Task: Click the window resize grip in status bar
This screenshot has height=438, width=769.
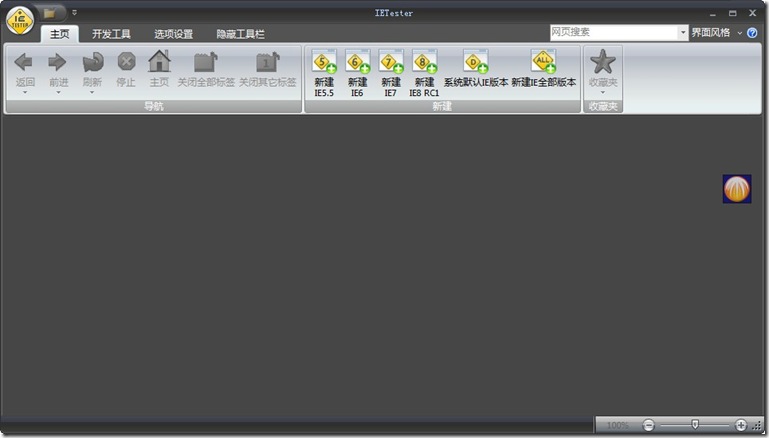Action: coord(757,426)
